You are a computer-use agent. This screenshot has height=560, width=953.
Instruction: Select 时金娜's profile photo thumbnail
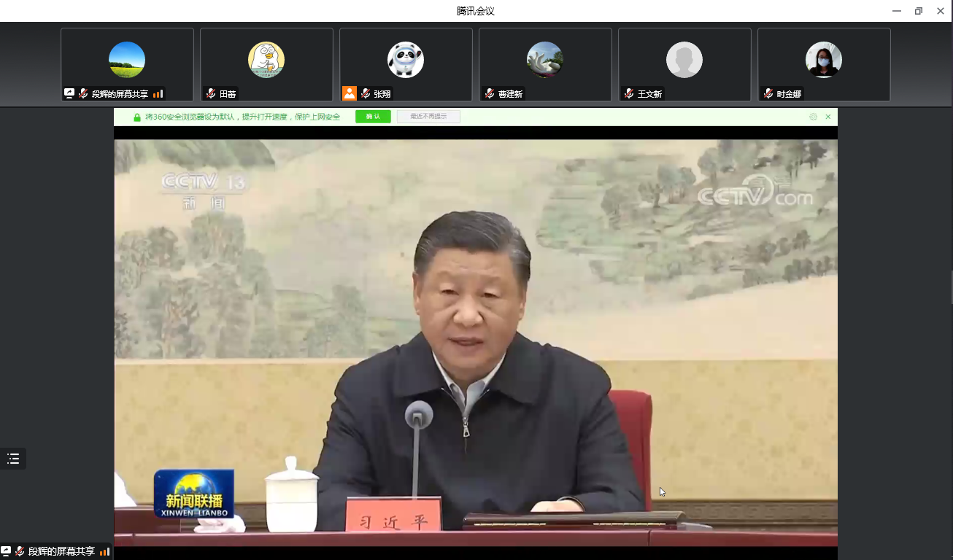tap(824, 60)
